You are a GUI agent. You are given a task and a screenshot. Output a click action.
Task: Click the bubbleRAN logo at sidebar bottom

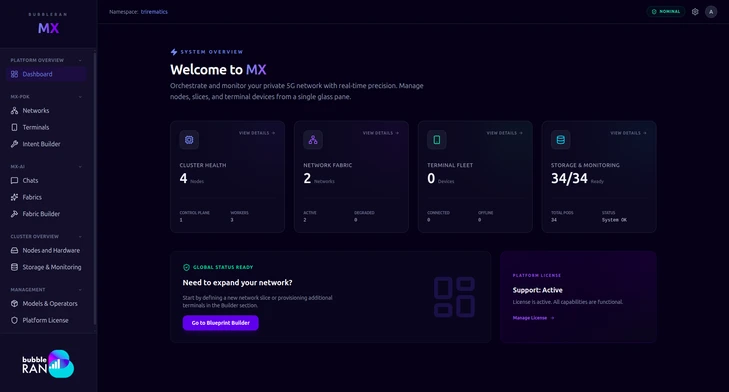pyautogui.click(x=48, y=364)
